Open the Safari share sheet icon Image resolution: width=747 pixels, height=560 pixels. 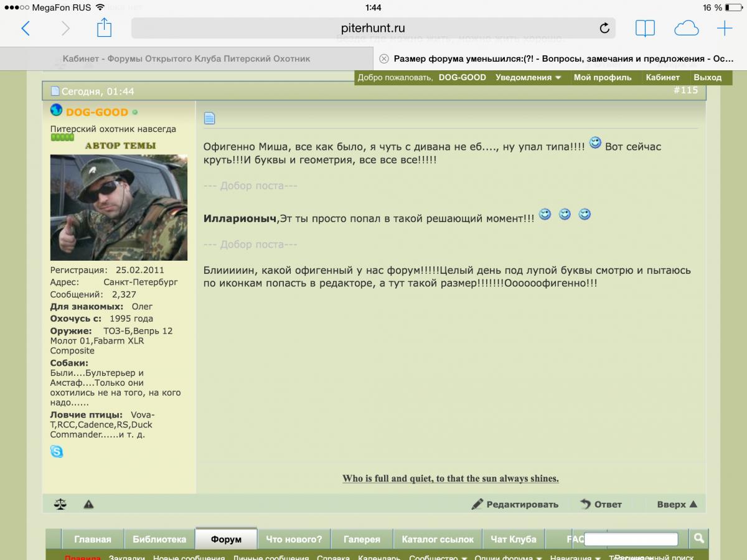pos(104,27)
